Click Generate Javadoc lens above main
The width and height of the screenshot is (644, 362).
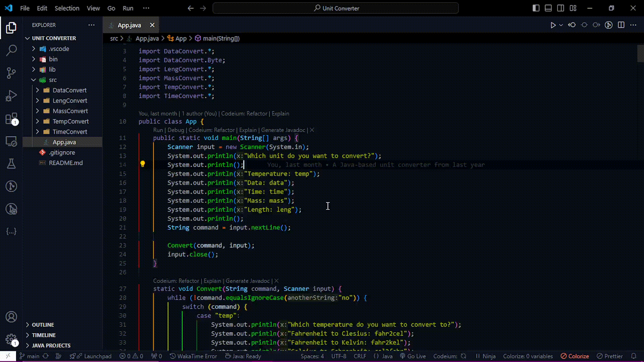(283, 130)
